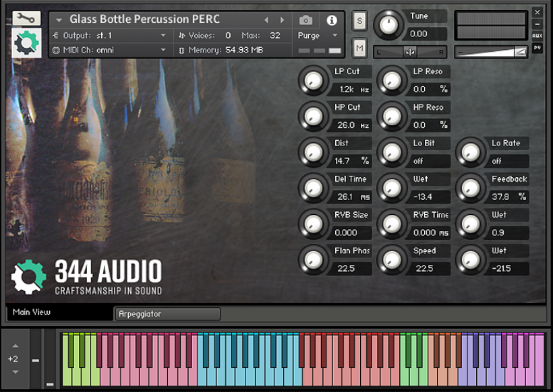
Task: Open the Purge menu dropdown
Action: [x=318, y=36]
